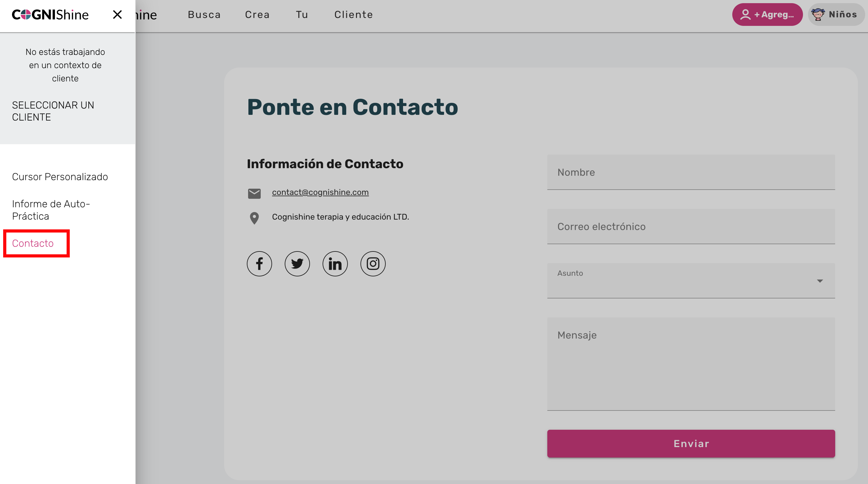The width and height of the screenshot is (868, 484).
Task: Click the + Agreg... add client button
Action: (767, 15)
